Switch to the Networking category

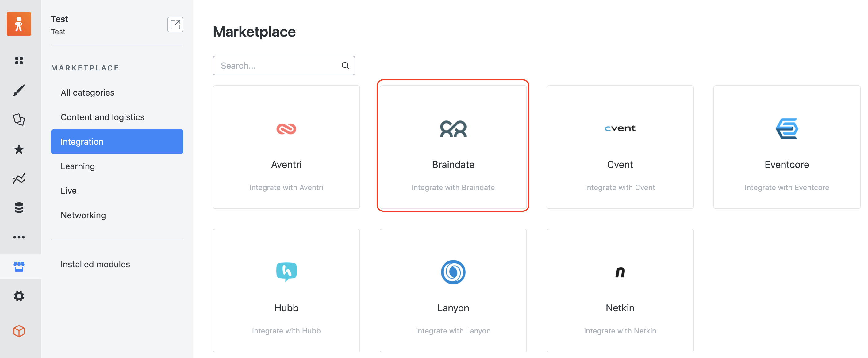tap(83, 215)
